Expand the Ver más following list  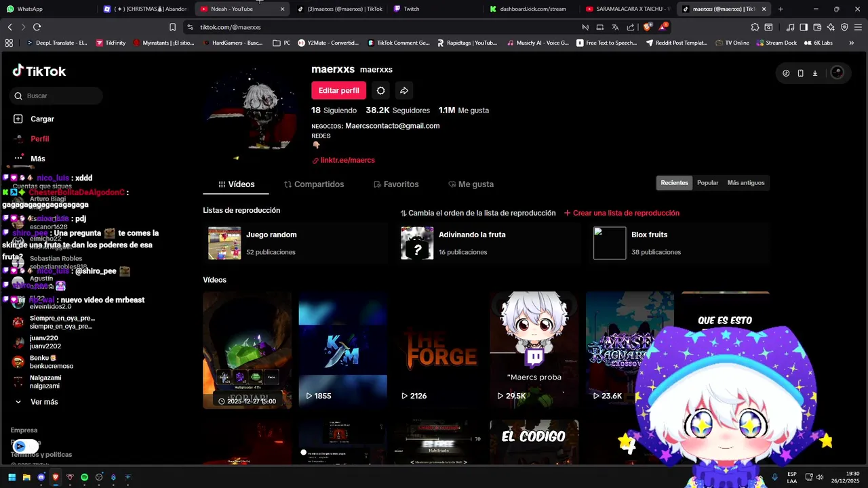coord(37,402)
